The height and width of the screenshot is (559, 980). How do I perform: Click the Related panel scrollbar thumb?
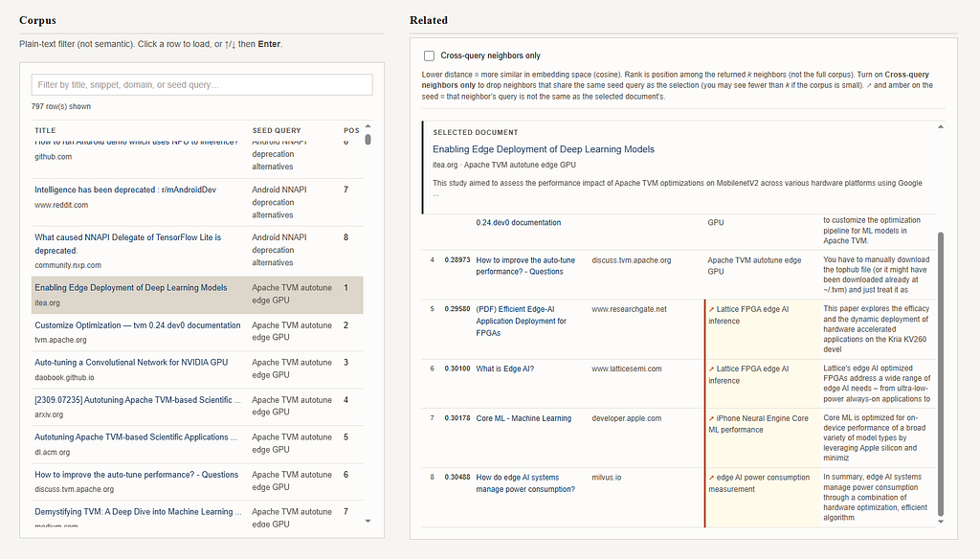tap(941, 374)
